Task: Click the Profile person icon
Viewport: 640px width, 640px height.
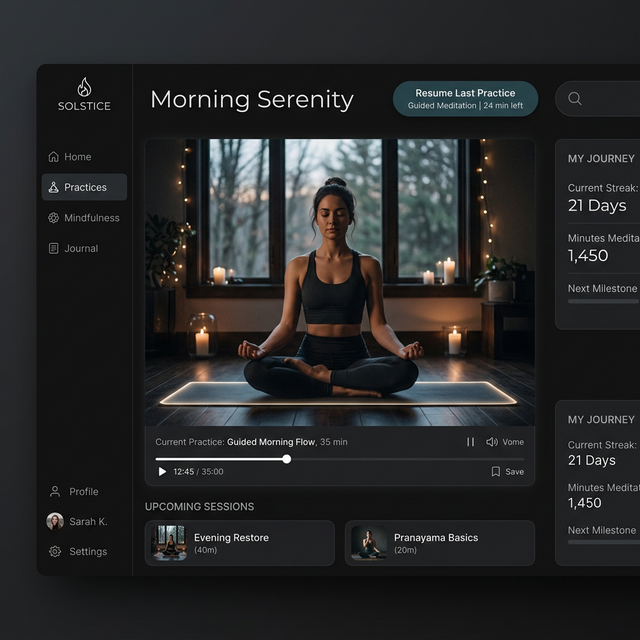Action: click(55, 492)
